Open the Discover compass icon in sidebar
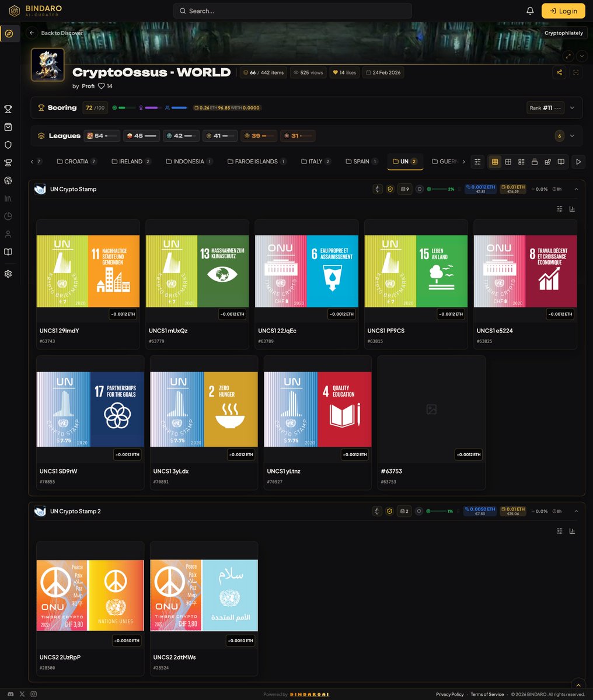Image resolution: width=593 pixels, height=700 pixels. tap(8, 33)
